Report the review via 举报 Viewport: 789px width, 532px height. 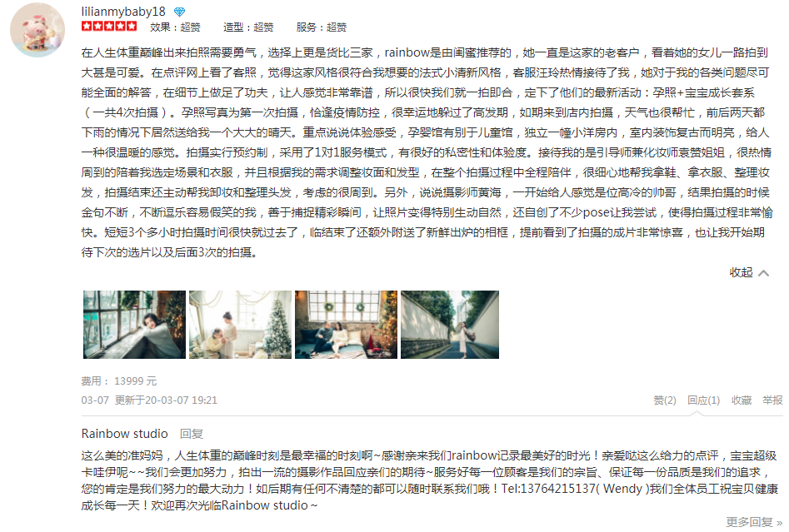click(x=772, y=400)
